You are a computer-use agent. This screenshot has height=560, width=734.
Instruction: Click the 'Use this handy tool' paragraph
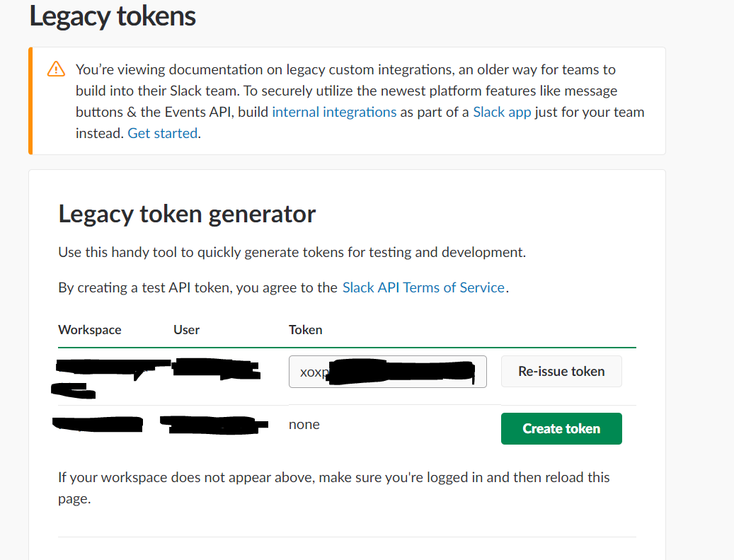point(292,252)
